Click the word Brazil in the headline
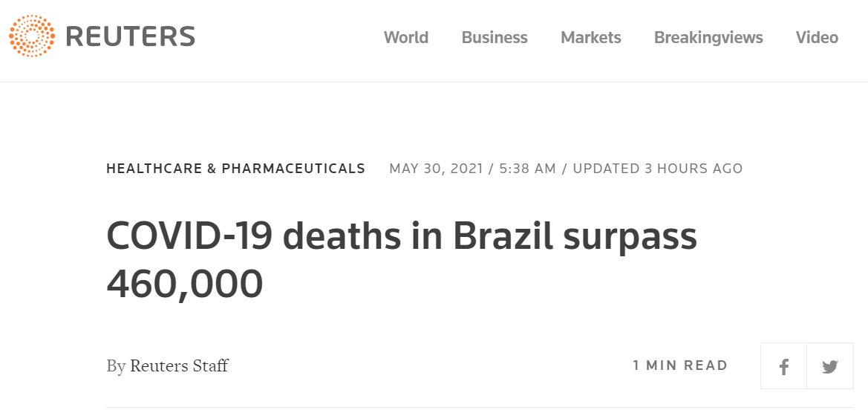Viewport: 868px width, 416px height. tap(504, 236)
